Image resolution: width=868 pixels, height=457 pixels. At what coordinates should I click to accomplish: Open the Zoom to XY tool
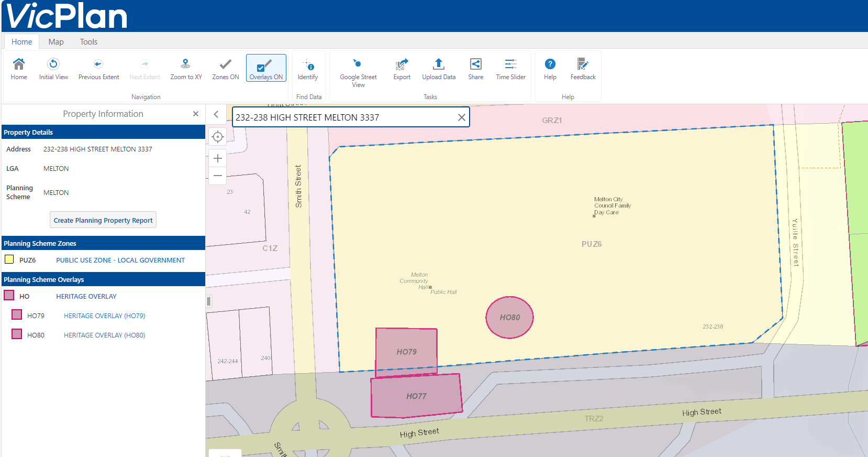[x=186, y=69]
